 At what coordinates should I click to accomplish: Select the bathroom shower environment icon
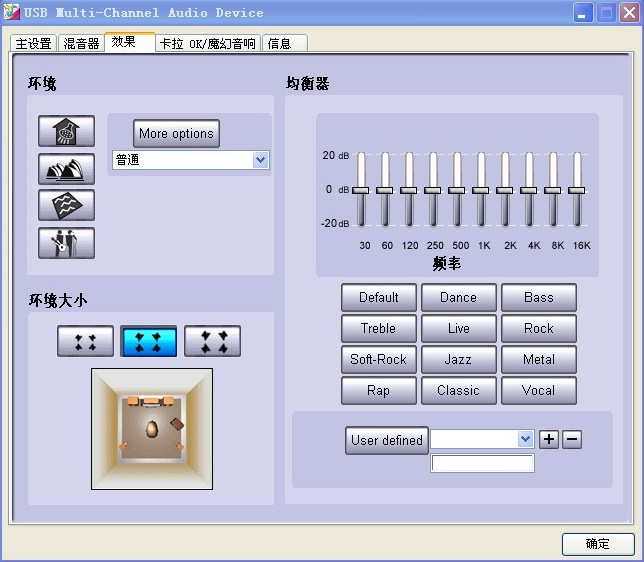pos(67,131)
